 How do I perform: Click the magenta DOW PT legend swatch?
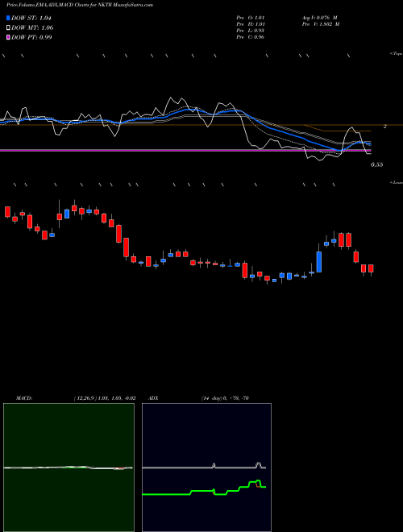(9, 37)
